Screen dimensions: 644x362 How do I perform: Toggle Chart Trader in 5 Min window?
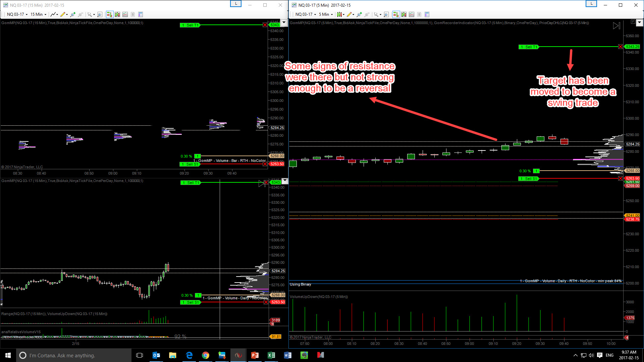coord(396,14)
